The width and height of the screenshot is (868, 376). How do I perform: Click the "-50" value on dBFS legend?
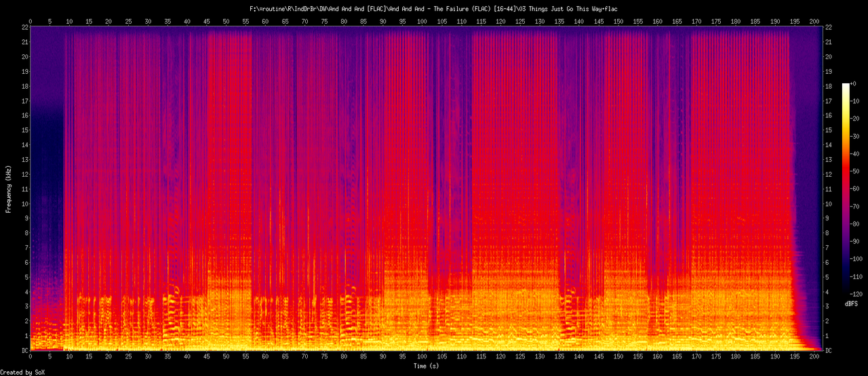[x=856, y=171]
